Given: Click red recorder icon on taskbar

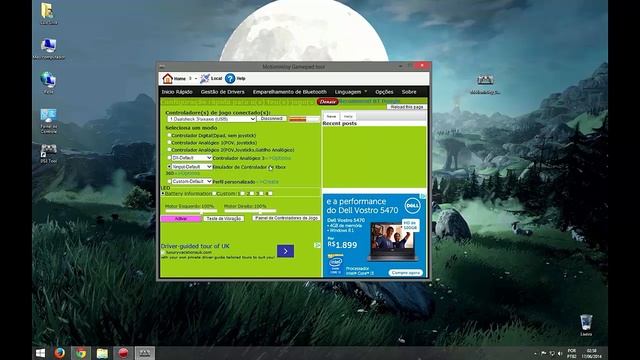Looking at the screenshot, I should (123, 353).
